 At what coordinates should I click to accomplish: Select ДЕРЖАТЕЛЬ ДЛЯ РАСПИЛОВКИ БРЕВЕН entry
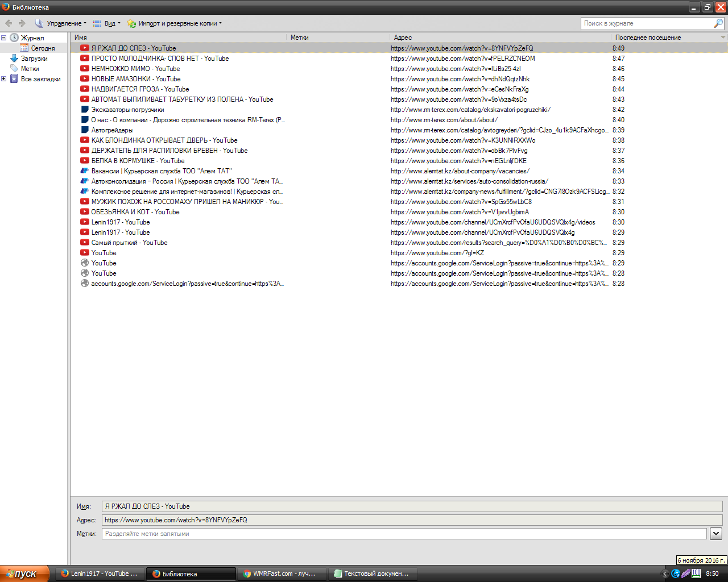399,151
